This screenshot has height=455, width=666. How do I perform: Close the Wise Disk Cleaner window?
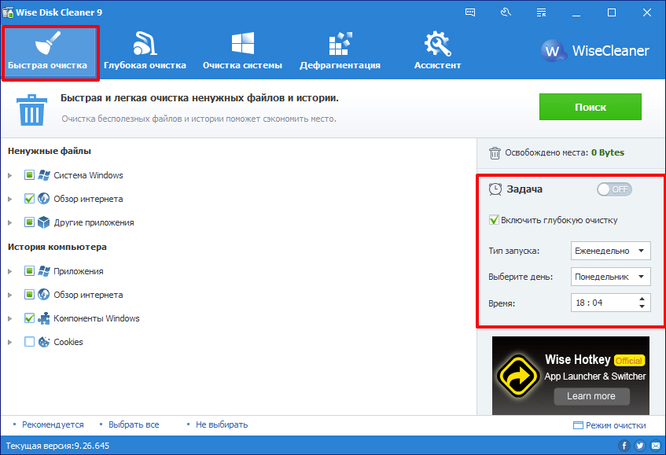pos(647,12)
